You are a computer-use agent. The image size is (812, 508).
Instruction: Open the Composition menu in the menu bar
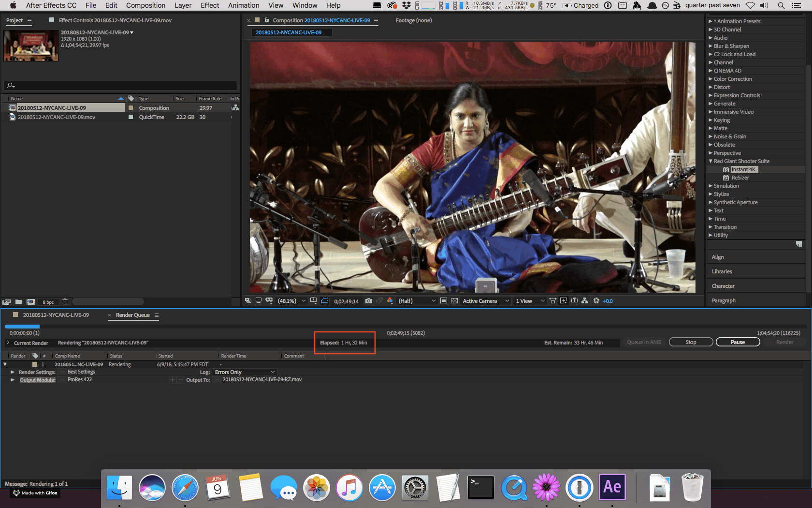click(145, 5)
